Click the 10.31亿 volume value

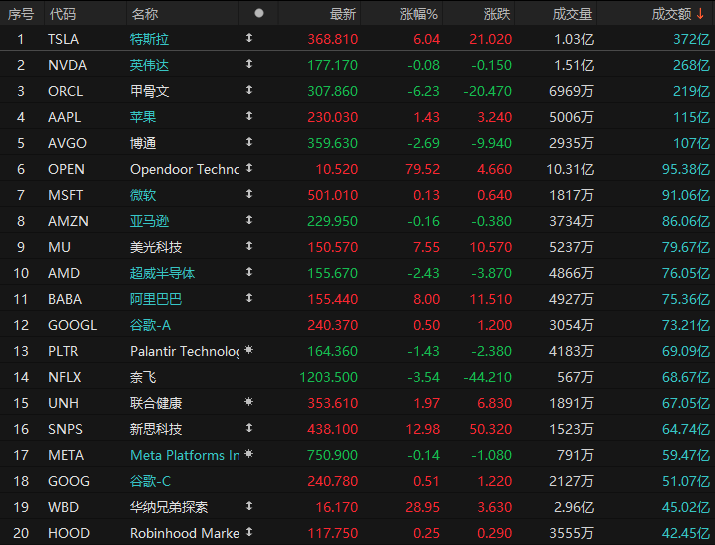click(570, 169)
